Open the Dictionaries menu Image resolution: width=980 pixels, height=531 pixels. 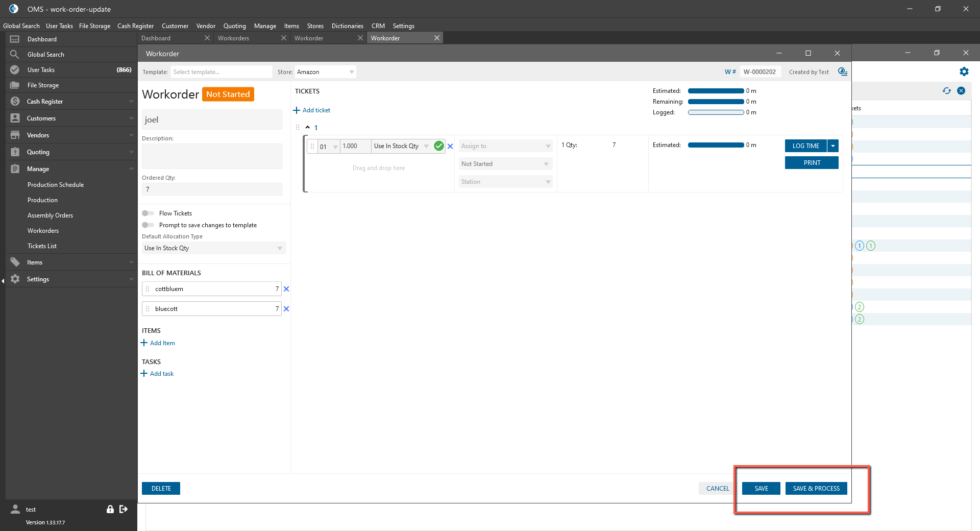point(347,26)
